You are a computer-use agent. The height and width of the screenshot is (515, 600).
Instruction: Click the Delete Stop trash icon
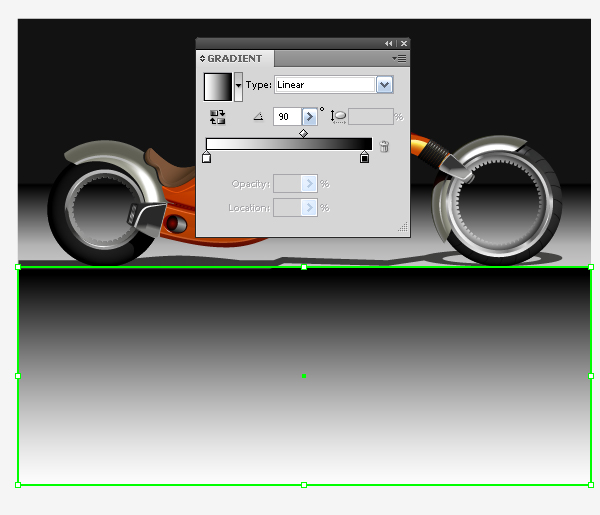coord(384,147)
